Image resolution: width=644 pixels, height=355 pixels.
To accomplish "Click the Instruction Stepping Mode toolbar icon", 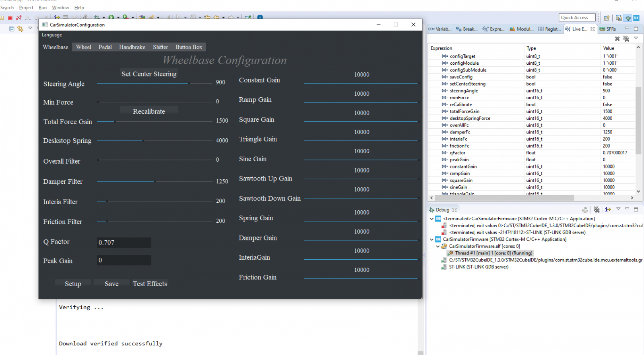I will [x=57, y=17].
